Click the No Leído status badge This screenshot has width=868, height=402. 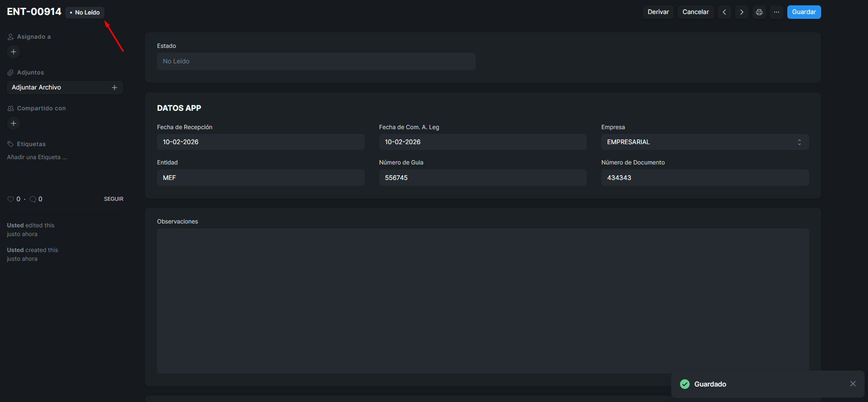tap(85, 13)
